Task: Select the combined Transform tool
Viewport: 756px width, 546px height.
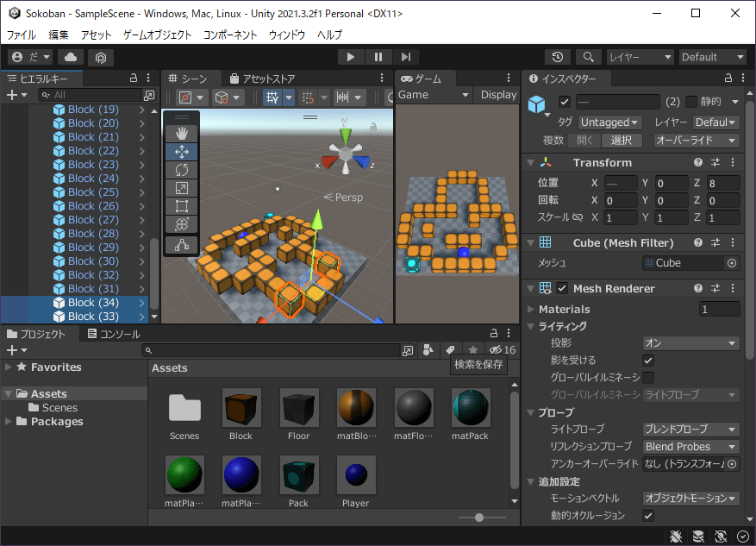Action: [x=182, y=224]
